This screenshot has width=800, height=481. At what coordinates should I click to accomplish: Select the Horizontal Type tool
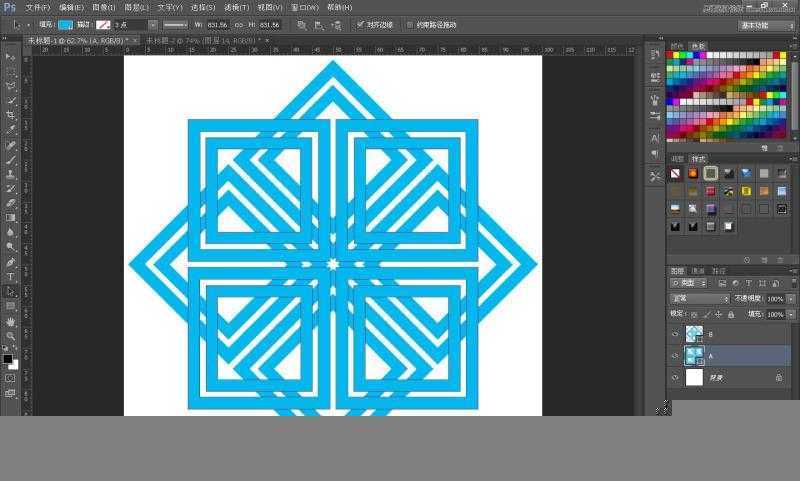tap(10, 277)
